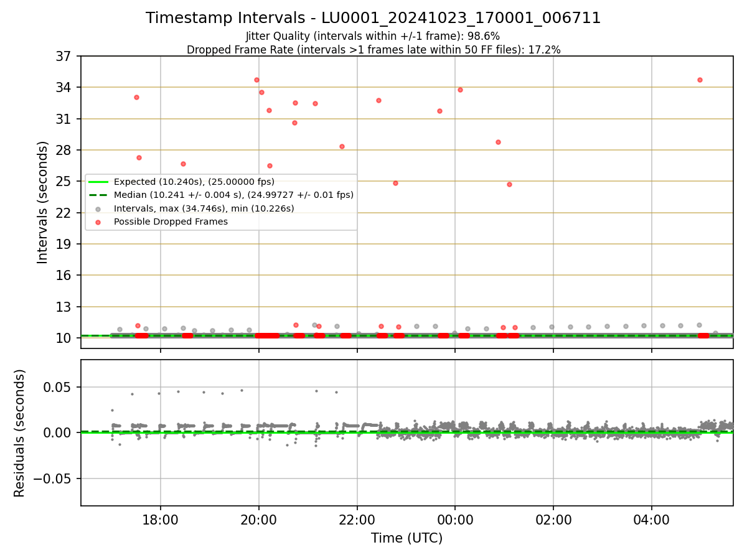This screenshot has height=560, width=747.
Task: Click the "Dropped Frame Rate" 17.2% subtitle line
Action: tap(374, 50)
